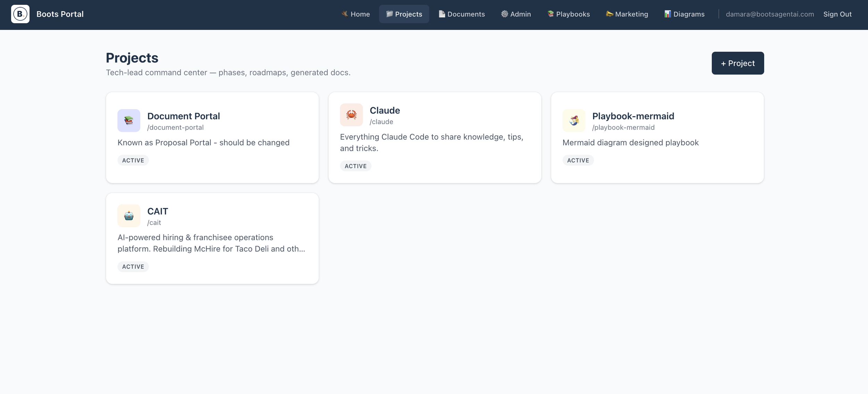This screenshot has height=394, width=868.
Task: Click the mermaid icon on Playbook-mermaid card
Action: tap(574, 121)
